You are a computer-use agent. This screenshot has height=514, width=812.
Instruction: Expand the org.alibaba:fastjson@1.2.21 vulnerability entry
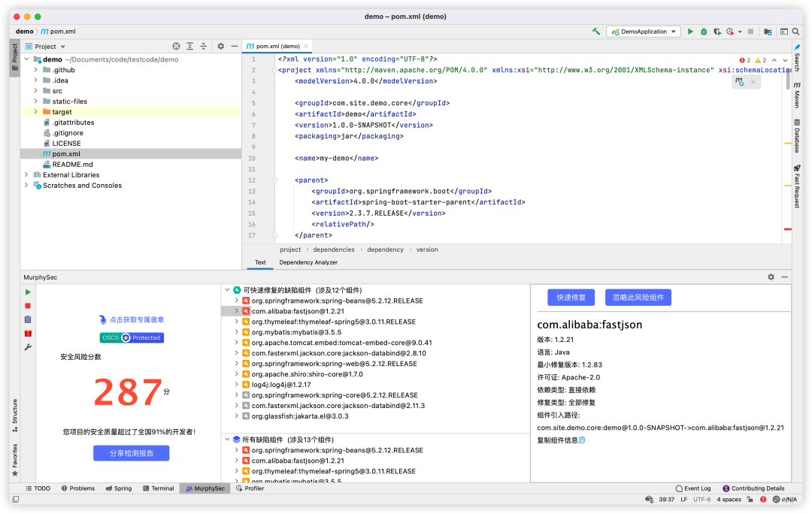pyautogui.click(x=235, y=310)
